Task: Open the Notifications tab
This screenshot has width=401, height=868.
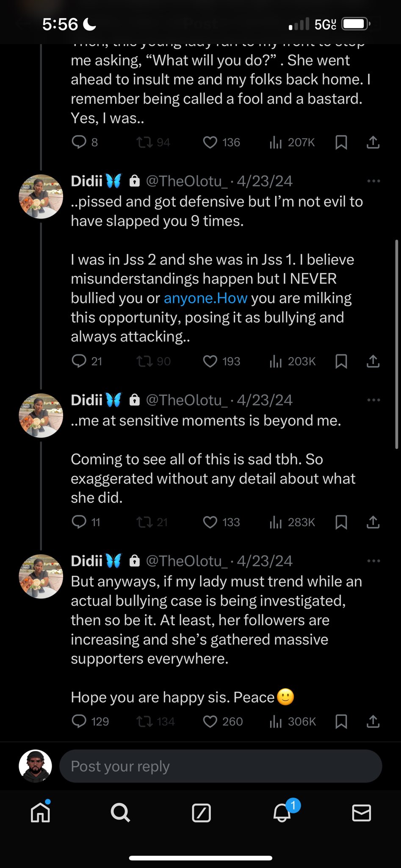Action: pos(282,813)
